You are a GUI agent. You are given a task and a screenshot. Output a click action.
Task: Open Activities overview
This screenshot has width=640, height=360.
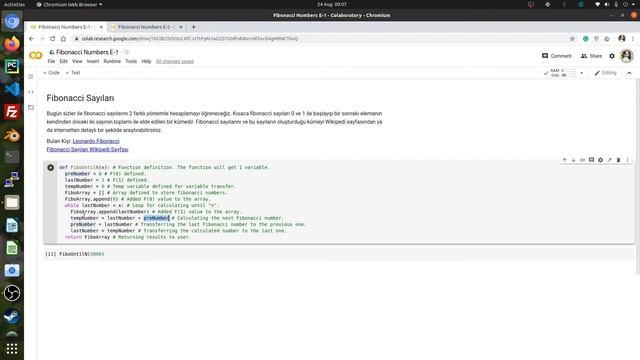pos(14,4)
